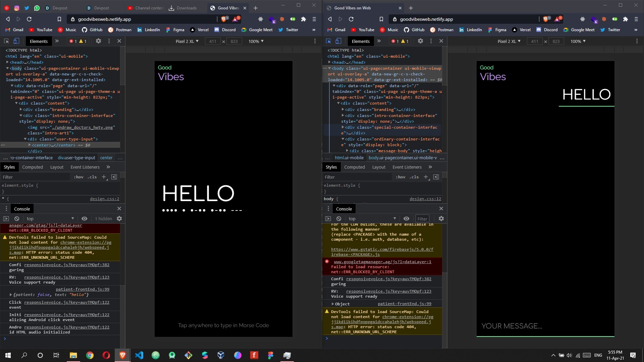Click the inspect element picker in left DevTools

(x=6, y=41)
